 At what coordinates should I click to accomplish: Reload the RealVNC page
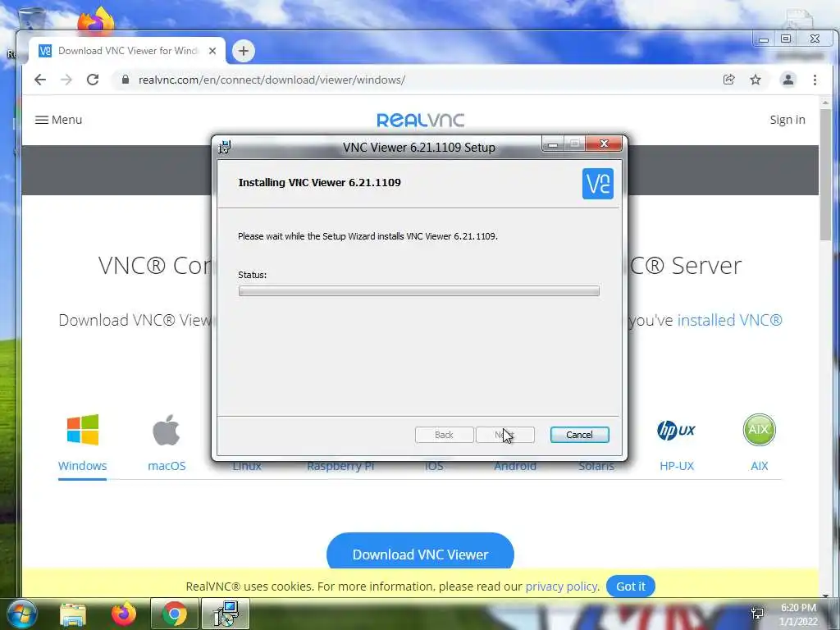click(93, 80)
